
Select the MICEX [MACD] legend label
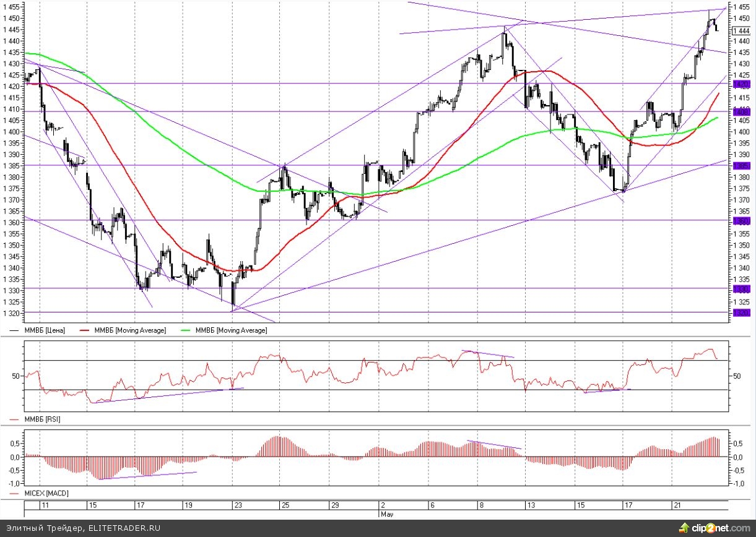46,493
